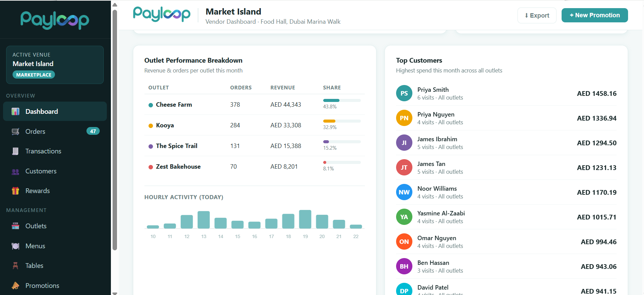Click the Rewards gift icon

(x=15, y=191)
